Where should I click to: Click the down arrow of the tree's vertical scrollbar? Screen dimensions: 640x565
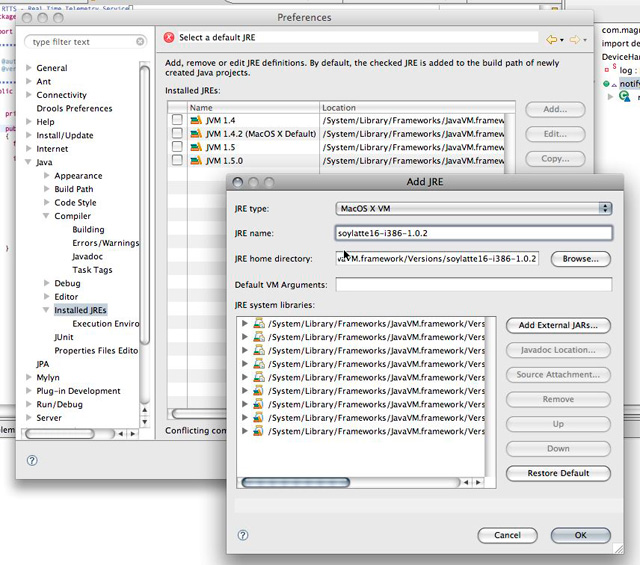tap(144, 422)
